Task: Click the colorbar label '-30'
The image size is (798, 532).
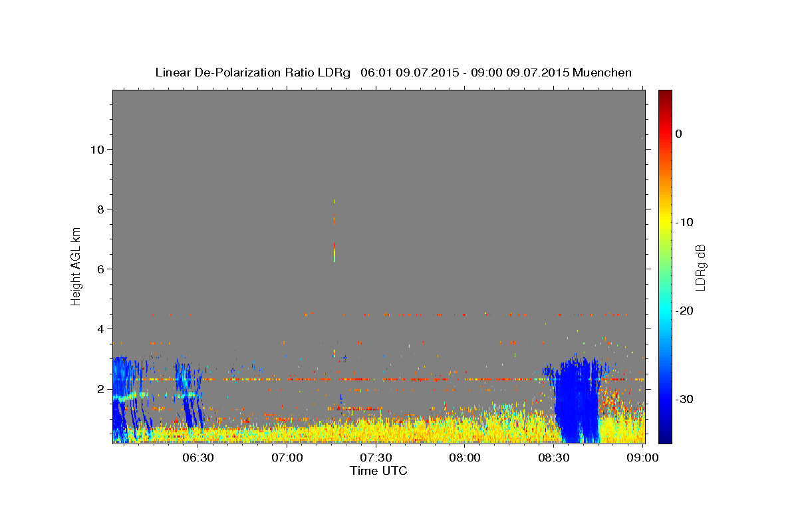Action: click(685, 399)
